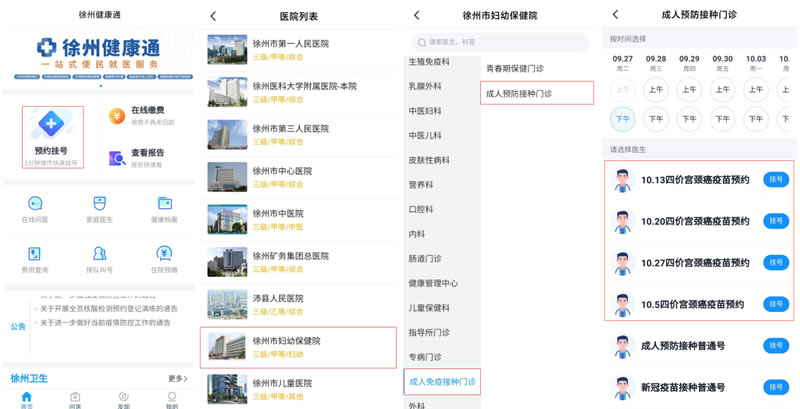Click 挂号 for 10.20四价宫颈癌疫苗预约
The height and width of the screenshot is (409, 800).
[776, 221]
